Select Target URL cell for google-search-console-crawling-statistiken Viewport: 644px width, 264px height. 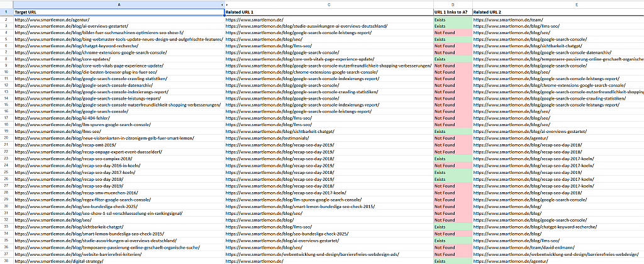tap(119, 79)
